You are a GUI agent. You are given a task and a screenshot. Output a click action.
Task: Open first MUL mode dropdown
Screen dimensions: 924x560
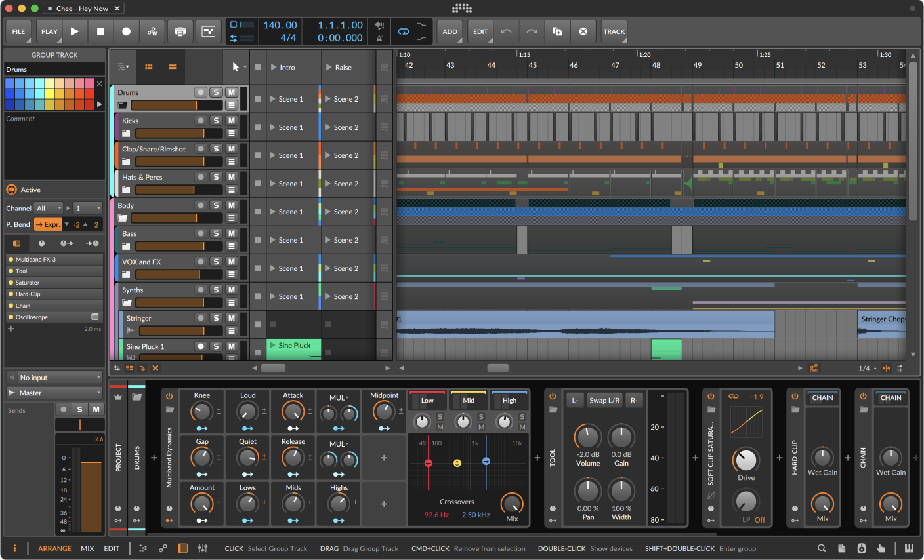pyautogui.click(x=339, y=398)
